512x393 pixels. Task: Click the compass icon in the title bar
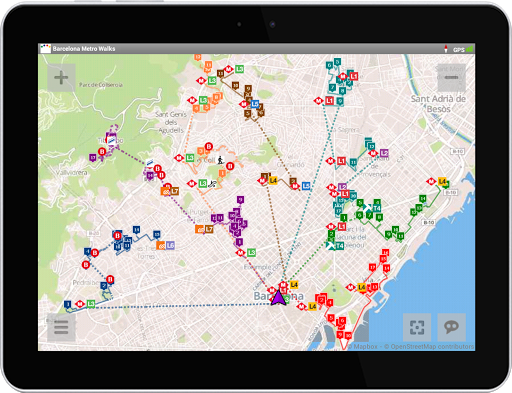(445, 49)
